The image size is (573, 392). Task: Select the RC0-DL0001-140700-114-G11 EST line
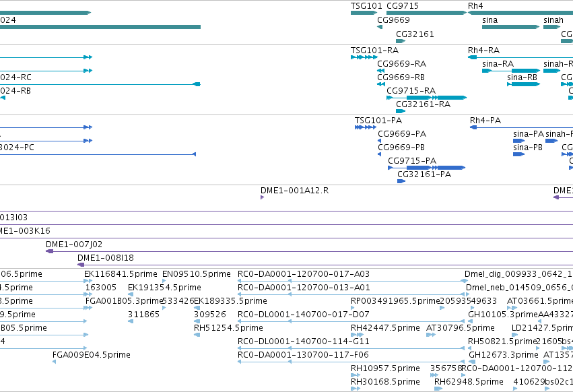tap(351, 348)
